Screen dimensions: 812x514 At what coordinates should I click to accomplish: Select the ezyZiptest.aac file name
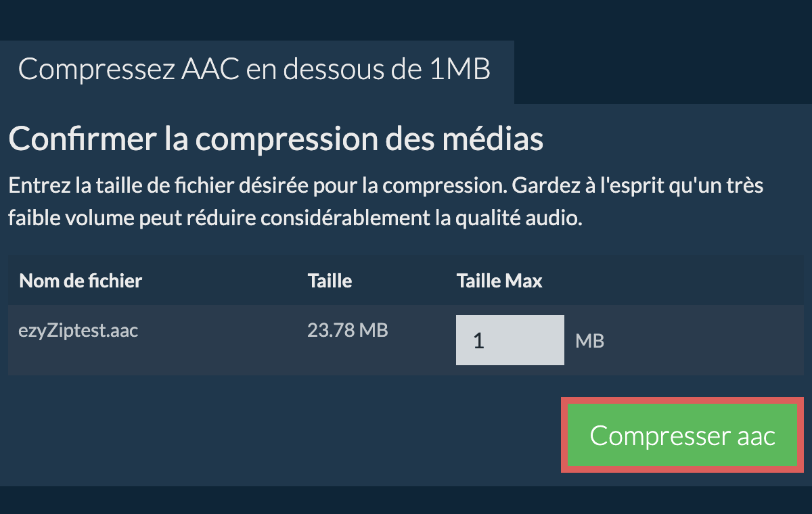click(x=78, y=331)
